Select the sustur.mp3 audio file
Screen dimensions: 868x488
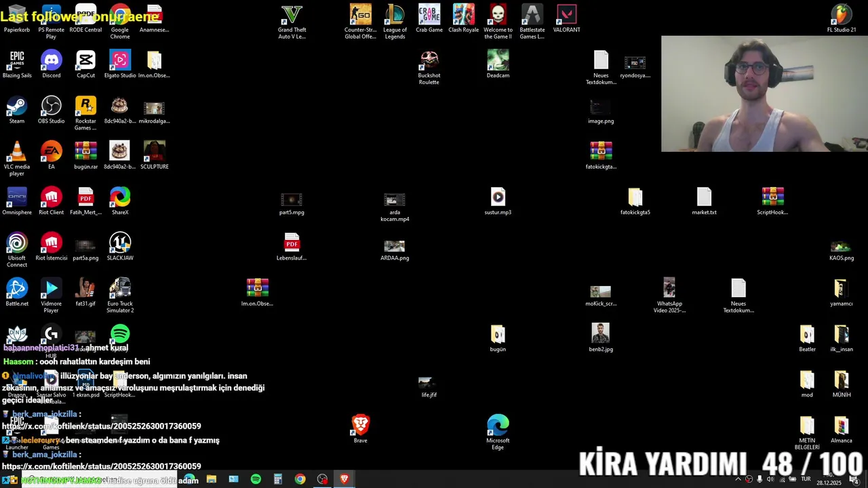click(x=498, y=201)
